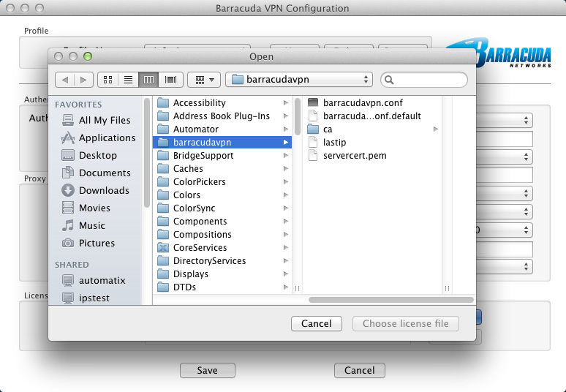
Task: Click the second column's resize handle
Action: (x=448, y=288)
